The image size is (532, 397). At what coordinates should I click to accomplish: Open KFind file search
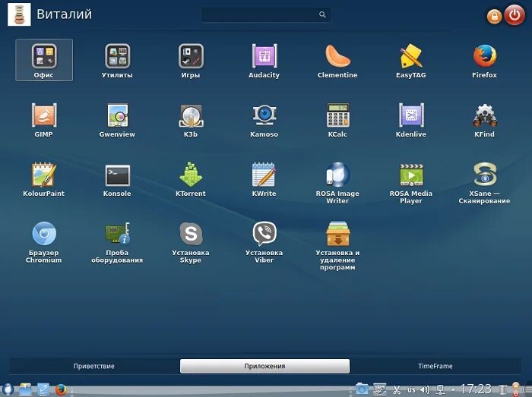[485, 119]
